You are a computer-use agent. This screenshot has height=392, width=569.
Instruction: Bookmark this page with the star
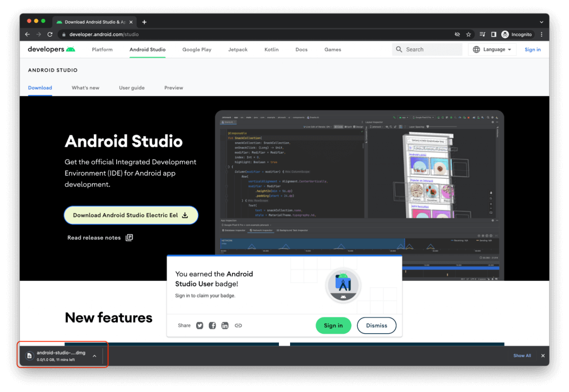[x=468, y=34]
